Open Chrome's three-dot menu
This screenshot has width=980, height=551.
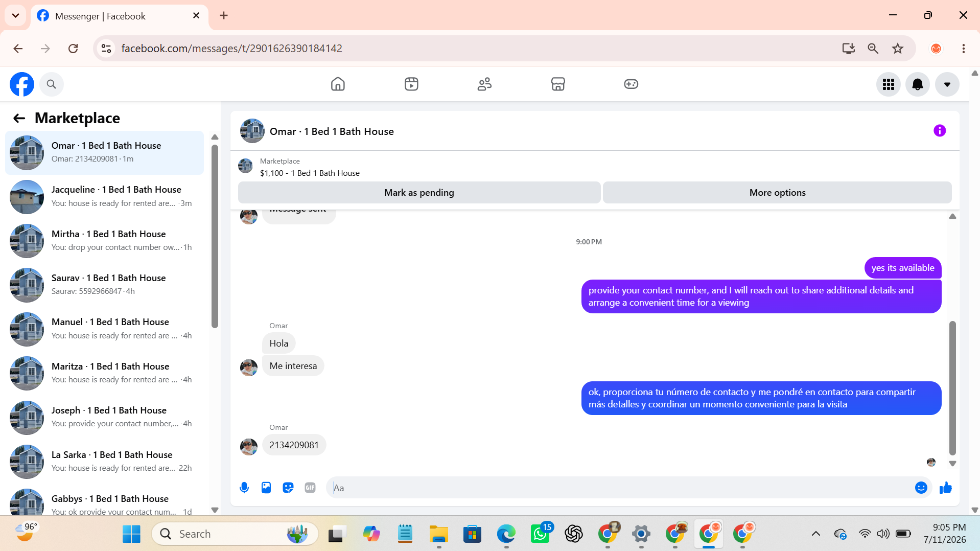tap(964, 49)
